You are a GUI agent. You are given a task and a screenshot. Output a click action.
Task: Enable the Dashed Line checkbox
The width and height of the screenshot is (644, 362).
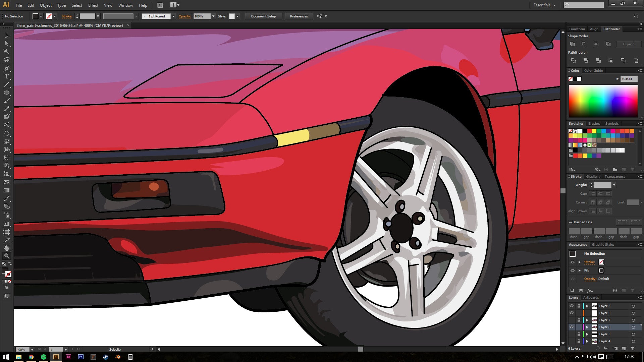571,222
